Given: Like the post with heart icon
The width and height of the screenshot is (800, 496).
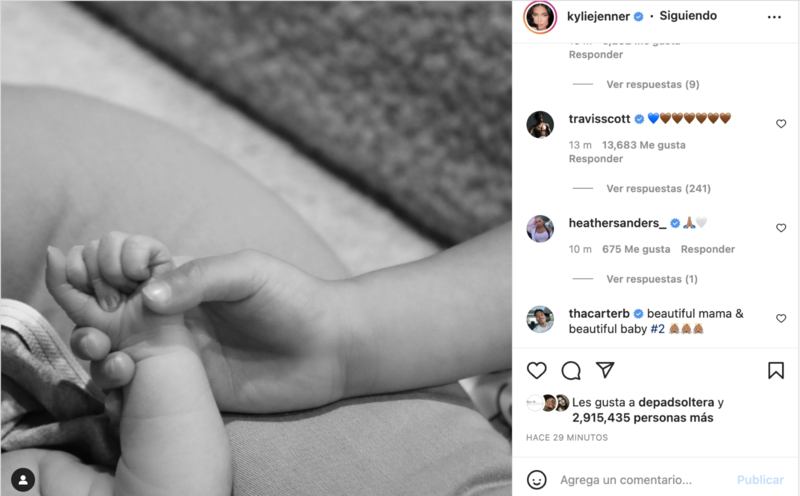Looking at the screenshot, I should (536, 370).
